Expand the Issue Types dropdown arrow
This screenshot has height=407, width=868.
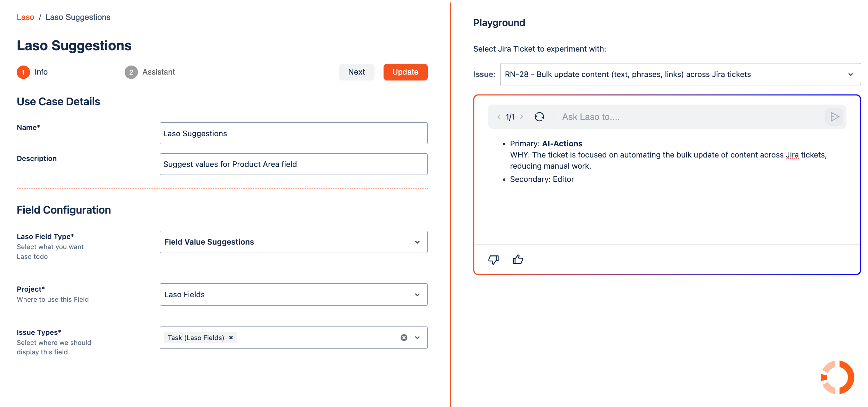tap(417, 338)
